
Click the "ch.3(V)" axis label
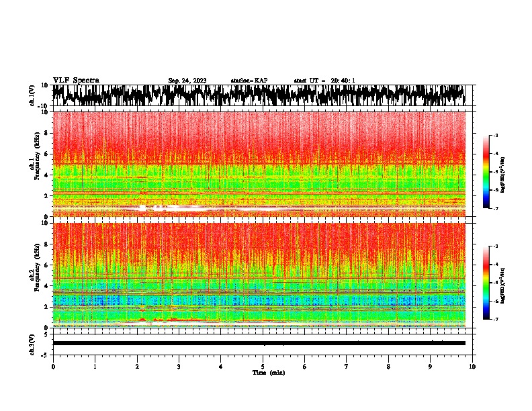(x=32, y=345)
